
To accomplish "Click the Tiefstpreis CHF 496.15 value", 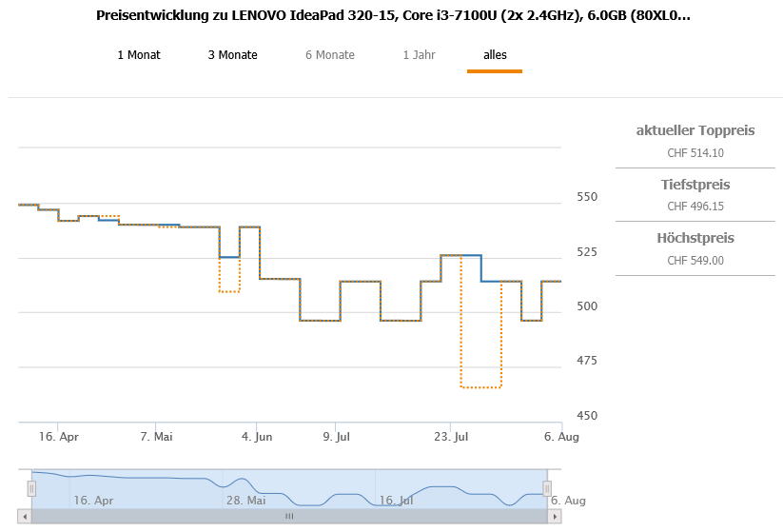I will [695, 206].
